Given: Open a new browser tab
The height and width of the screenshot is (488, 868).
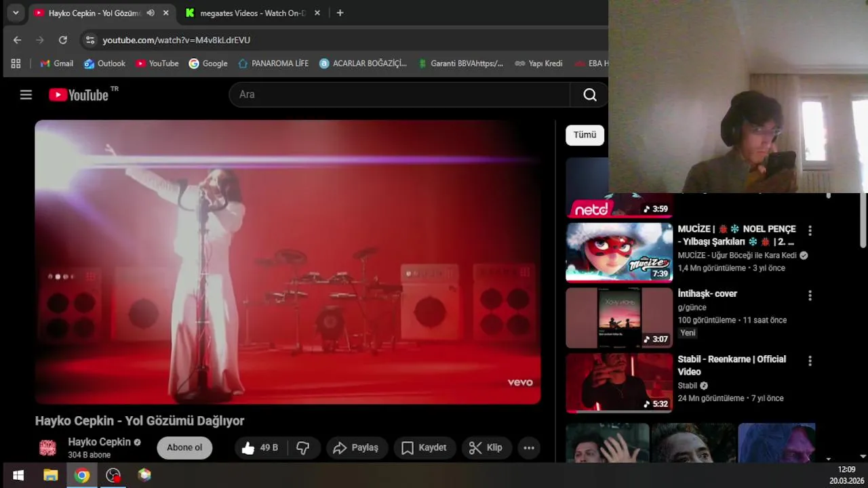Looking at the screenshot, I should click(340, 13).
